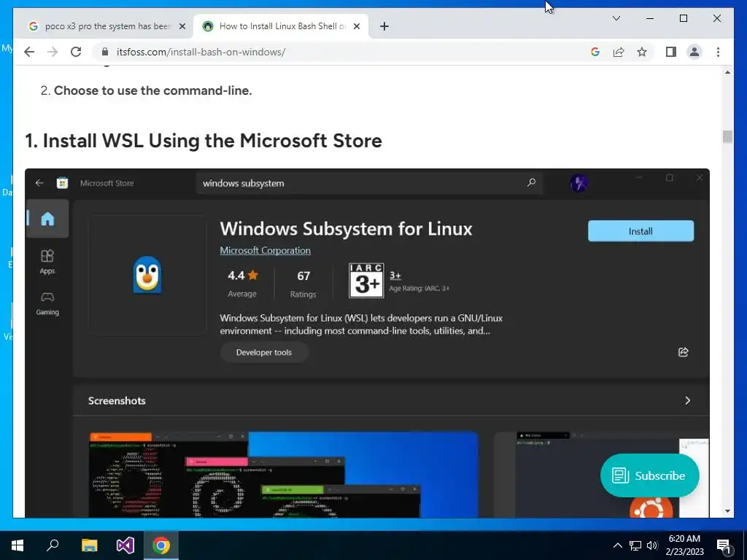This screenshot has width=747, height=560.
Task: Open Visual Studio from taskbar
Action: pyautogui.click(x=125, y=545)
